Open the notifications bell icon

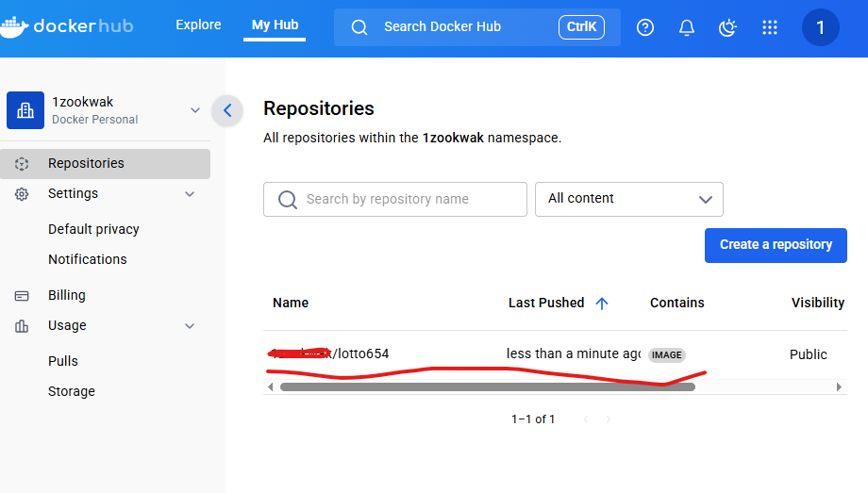(x=687, y=27)
